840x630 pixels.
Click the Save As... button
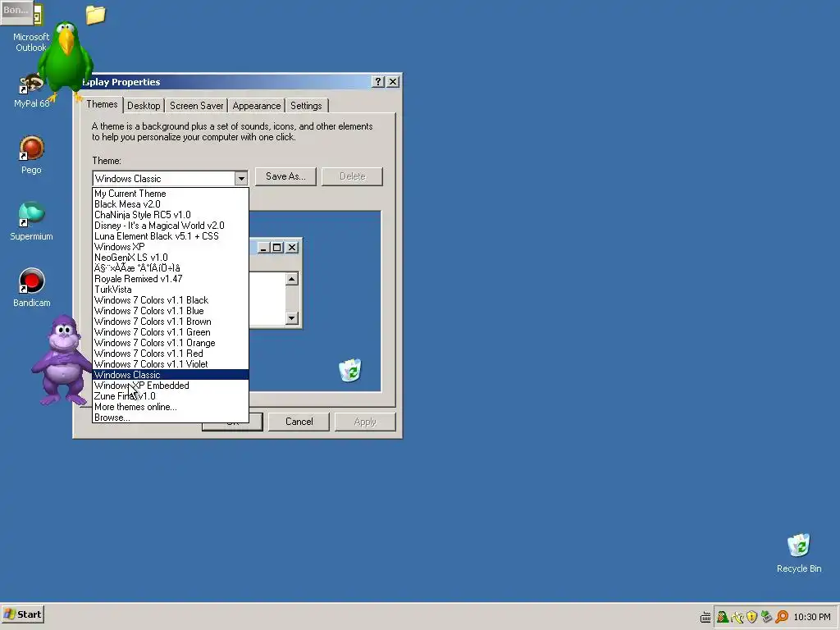pyautogui.click(x=285, y=176)
